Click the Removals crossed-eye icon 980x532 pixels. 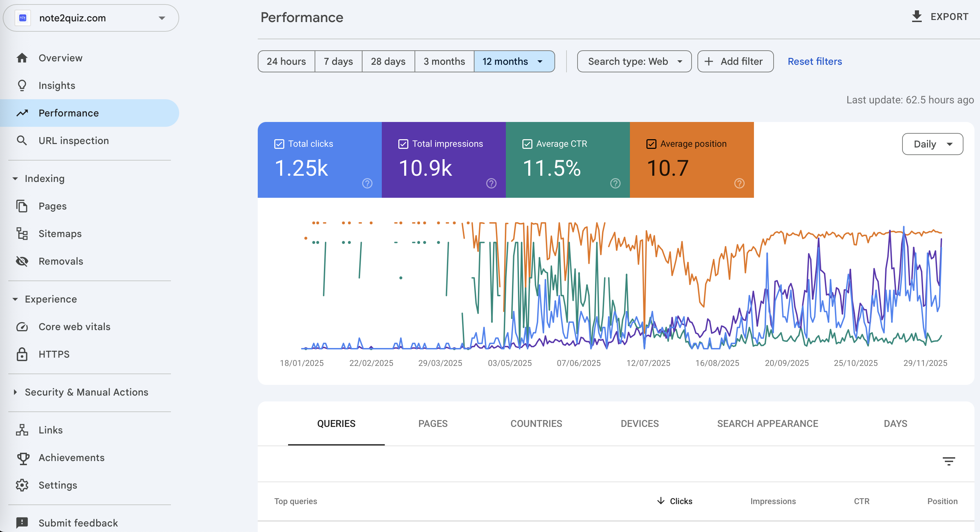tap(22, 261)
